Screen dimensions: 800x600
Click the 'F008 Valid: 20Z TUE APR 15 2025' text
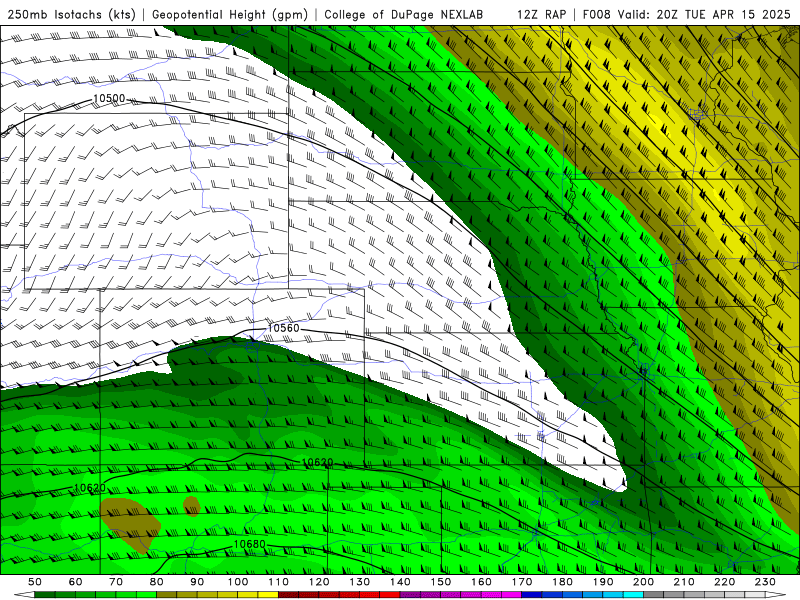point(686,14)
